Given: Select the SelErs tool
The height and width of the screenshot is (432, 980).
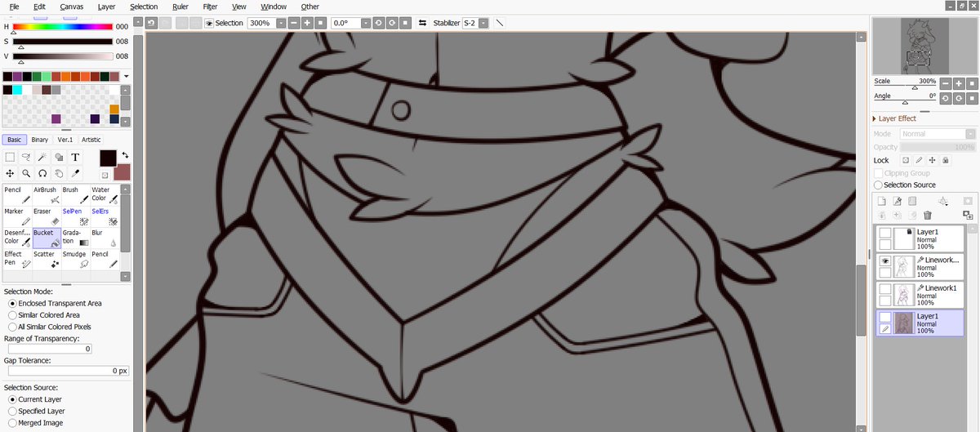Looking at the screenshot, I should pyautogui.click(x=105, y=216).
